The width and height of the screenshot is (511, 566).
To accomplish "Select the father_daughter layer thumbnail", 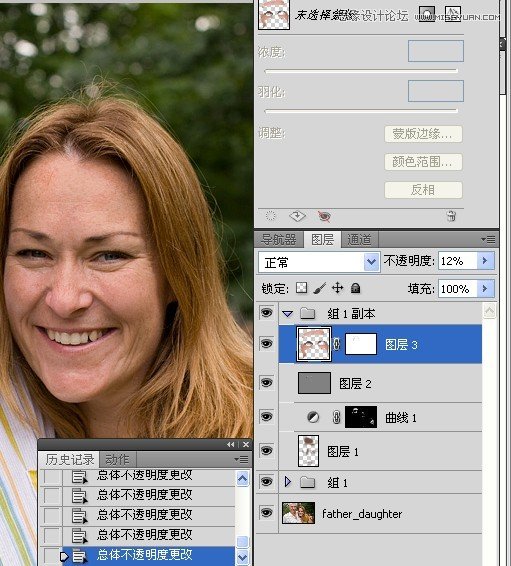I will [x=298, y=513].
